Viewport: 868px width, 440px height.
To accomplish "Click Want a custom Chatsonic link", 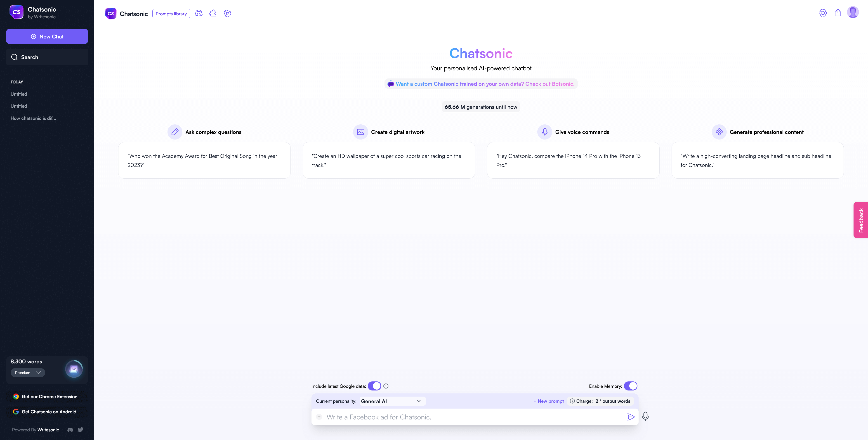I will click(x=481, y=84).
